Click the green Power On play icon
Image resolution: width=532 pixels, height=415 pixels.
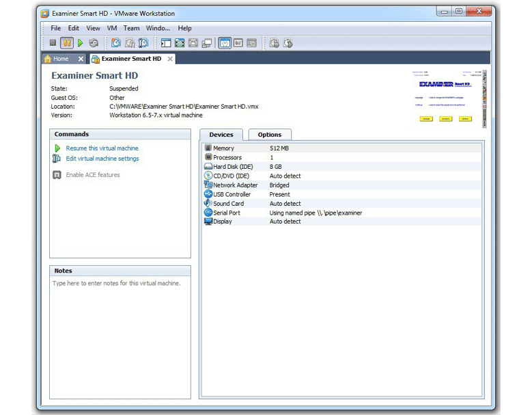coord(80,43)
